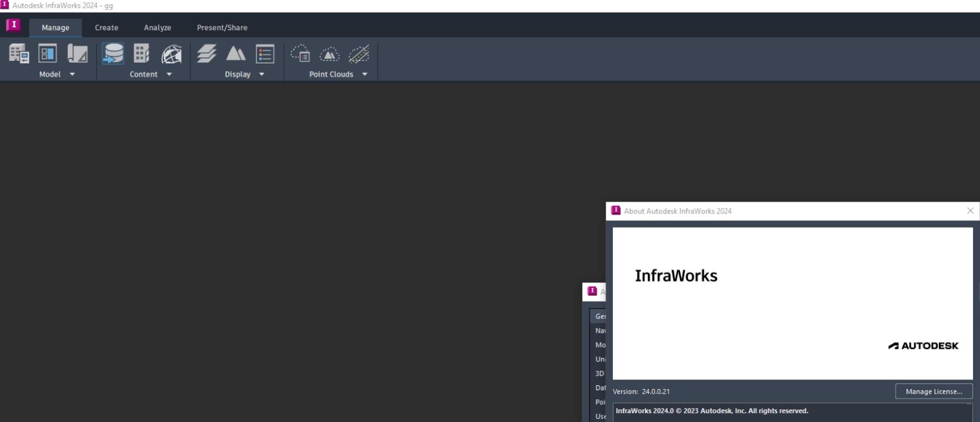The width and height of the screenshot is (980, 422).
Task: Open Model Properties blueprint icon
Action: click(78, 54)
